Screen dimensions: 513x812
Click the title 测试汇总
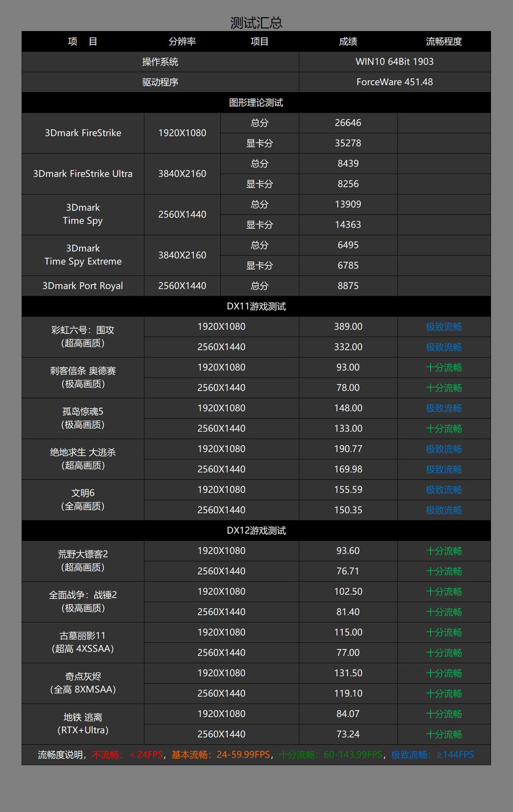click(256, 23)
